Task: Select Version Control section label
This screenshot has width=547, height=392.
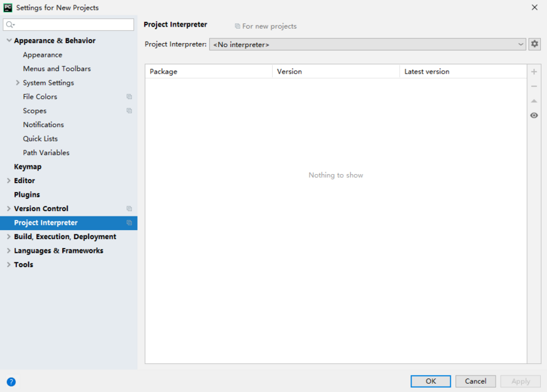Action: click(x=41, y=208)
